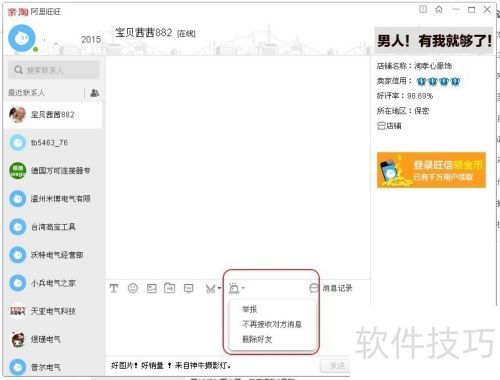The height and width of the screenshot is (380, 500).
Task: Open chat with tb5463_76
Action: tap(53, 143)
